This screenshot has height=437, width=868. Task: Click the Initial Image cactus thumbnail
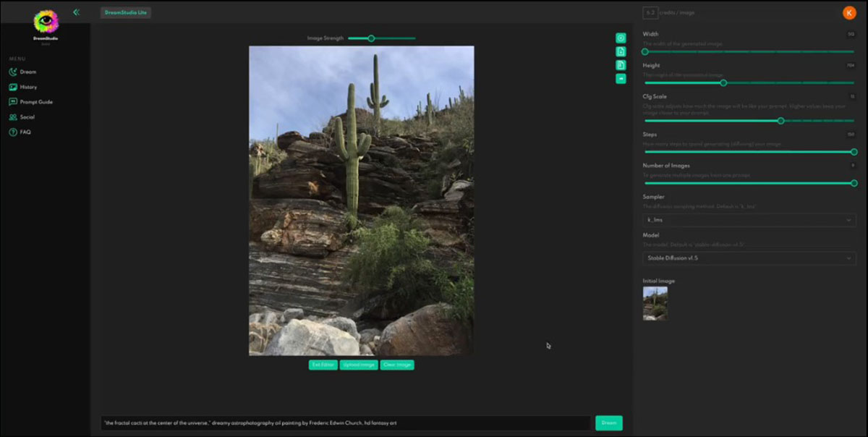pos(655,303)
